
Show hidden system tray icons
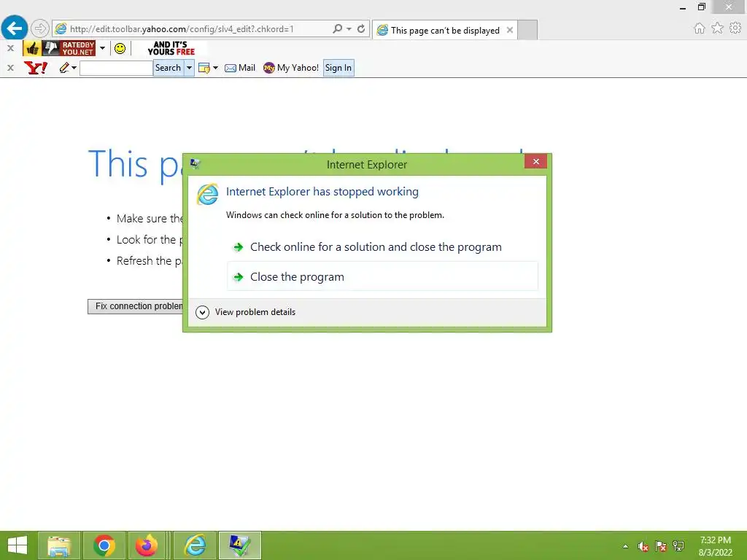coord(625,546)
